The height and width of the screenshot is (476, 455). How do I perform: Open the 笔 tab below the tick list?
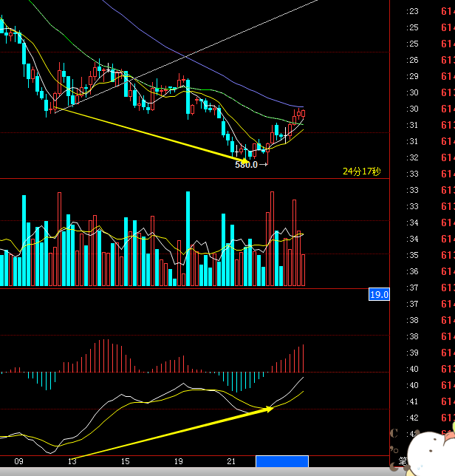[x=403, y=461]
